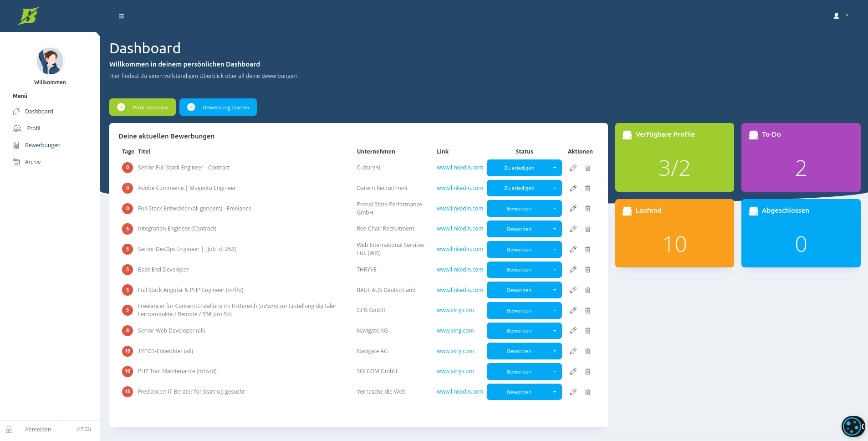Viewport: 868px width, 441px height.
Task: Open xing.com link for GFN GmbH
Action: coord(455,310)
